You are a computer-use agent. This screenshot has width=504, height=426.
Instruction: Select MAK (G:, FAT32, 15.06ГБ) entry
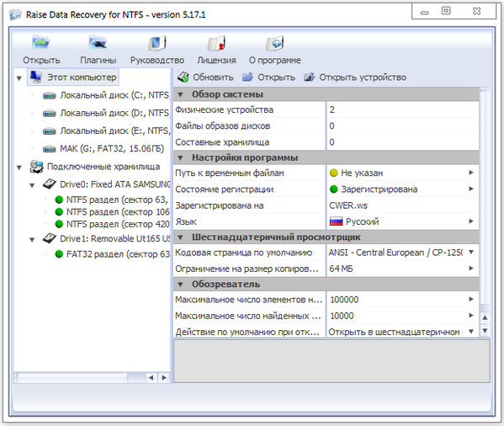112,148
